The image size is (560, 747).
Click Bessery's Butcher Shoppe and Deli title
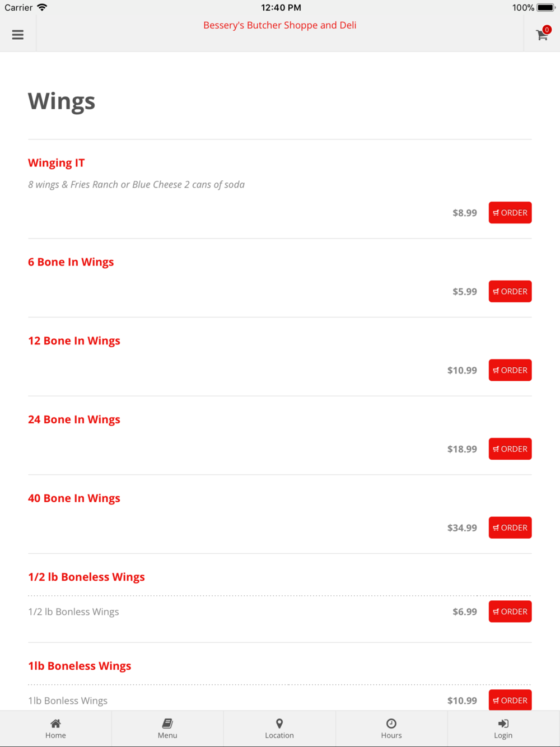pyautogui.click(x=280, y=25)
